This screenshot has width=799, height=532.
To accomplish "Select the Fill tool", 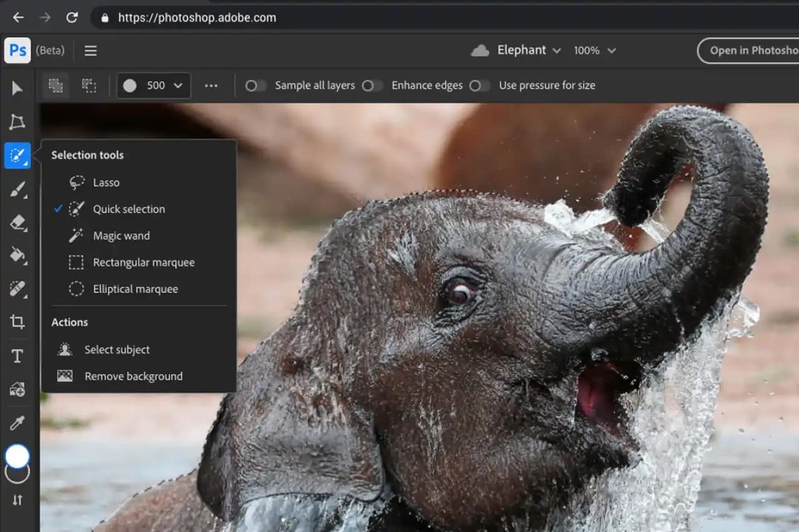I will pyautogui.click(x=17, y=256).
